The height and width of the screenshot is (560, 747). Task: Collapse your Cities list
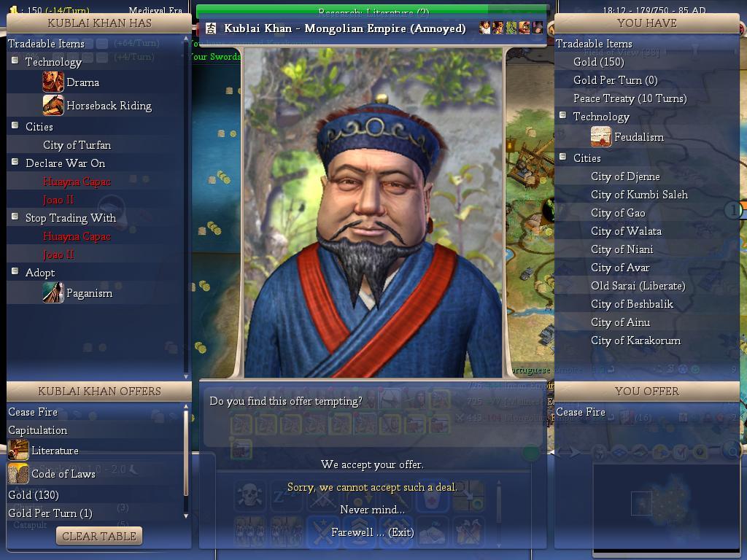(562, 157)
